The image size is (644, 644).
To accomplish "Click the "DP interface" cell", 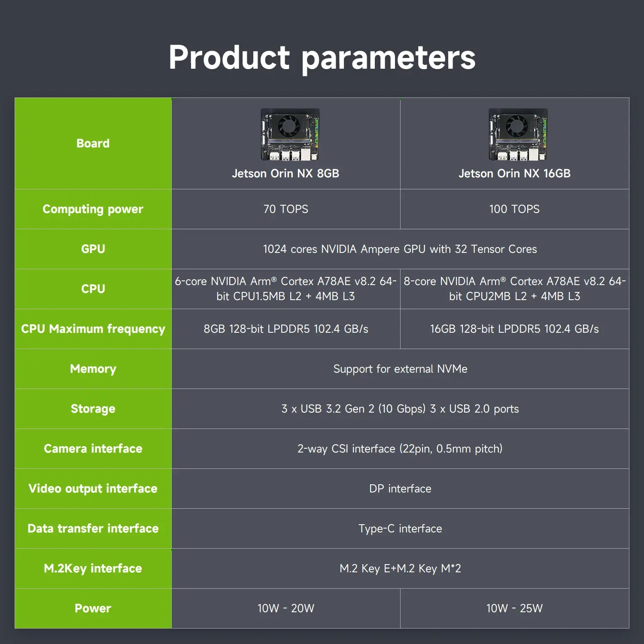I will pos(400,489).
